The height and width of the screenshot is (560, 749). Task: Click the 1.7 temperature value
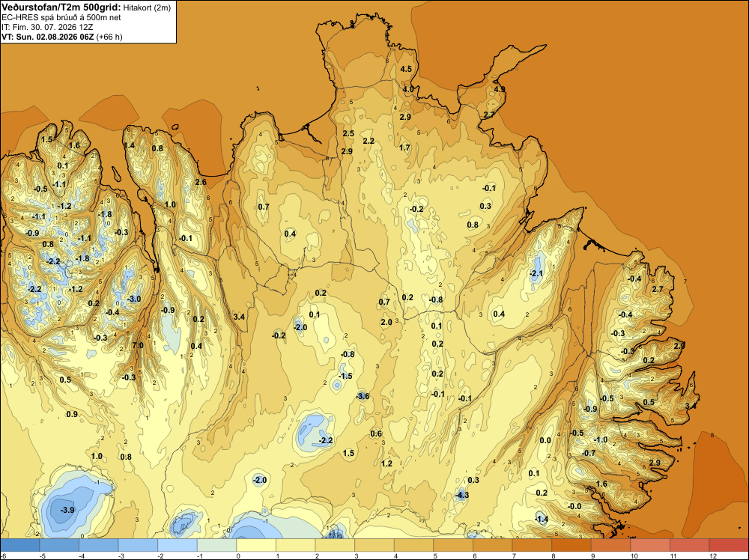tap(404, 147)
